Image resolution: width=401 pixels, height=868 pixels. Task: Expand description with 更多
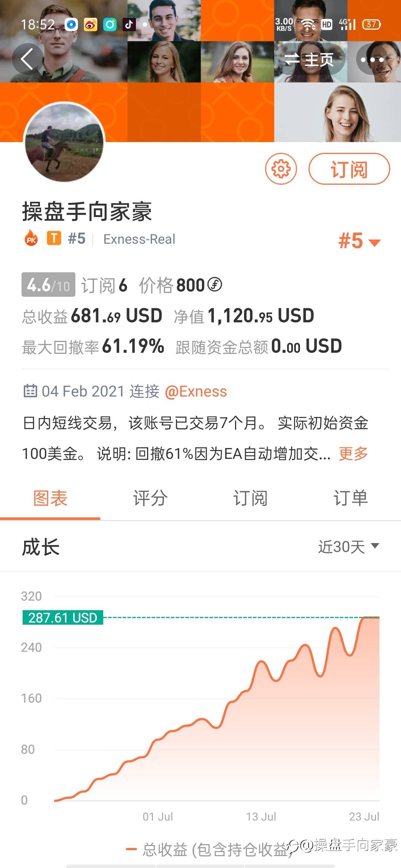tap(353, 453)
